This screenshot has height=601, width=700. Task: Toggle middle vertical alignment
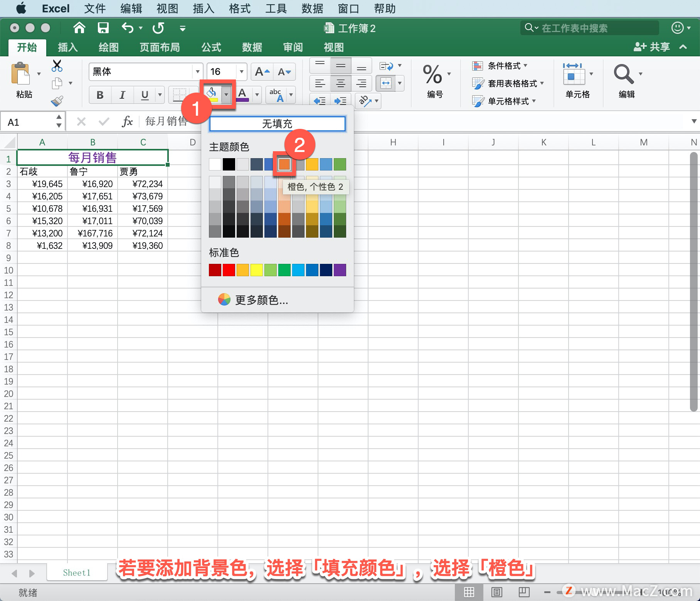point(341,66)
